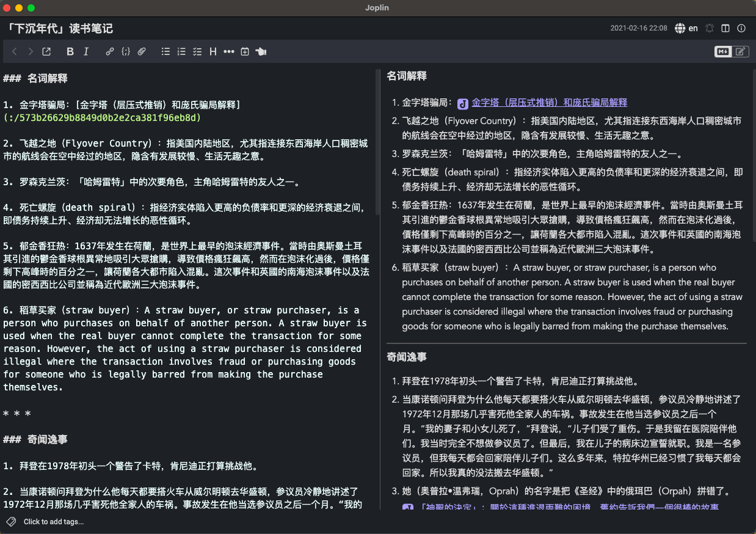Insert a hyperlink

tap(110, 52)
